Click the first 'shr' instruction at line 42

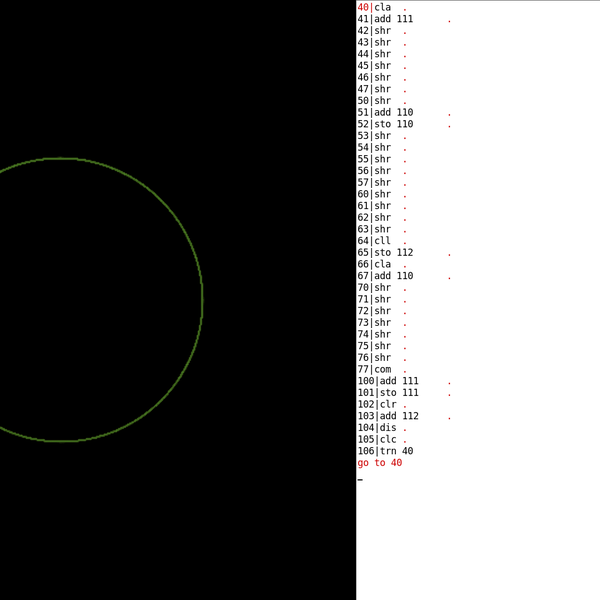(x=382, y=31)
